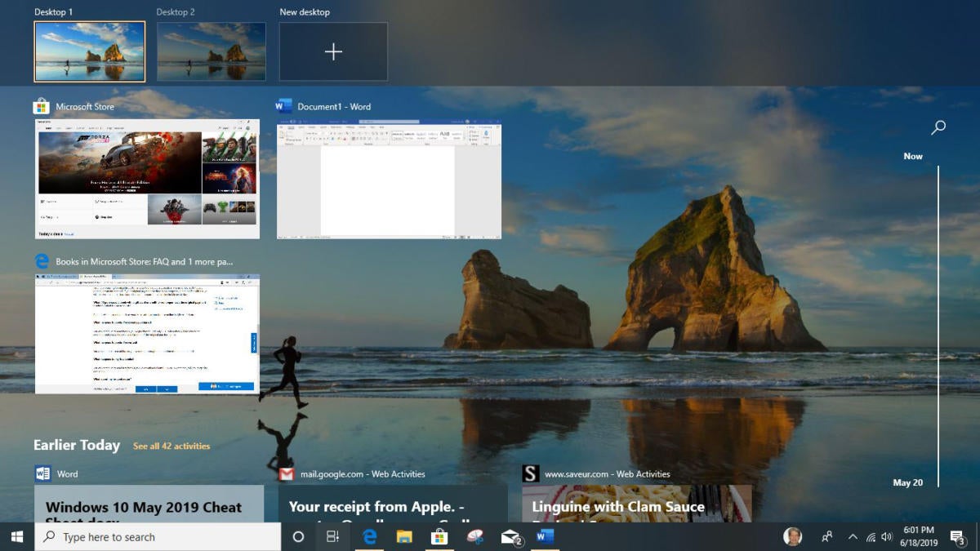Add a new desktop with plus button
980x551 pixels.
click(x=333, y=51)
